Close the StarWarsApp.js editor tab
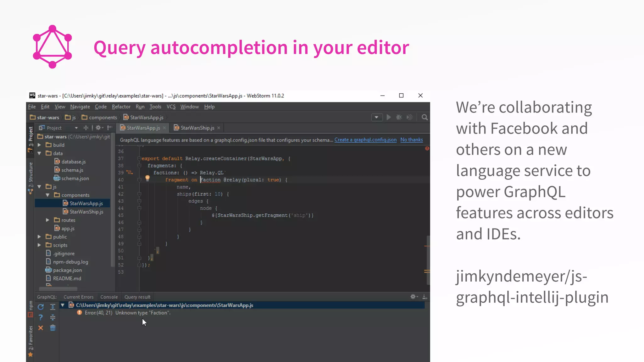 tap(164, 128)
